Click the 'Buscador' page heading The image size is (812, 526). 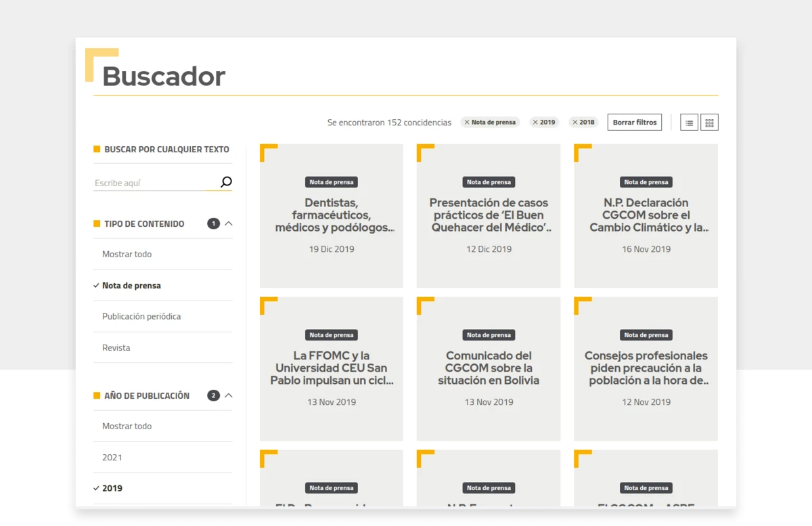click(x=164, y=76)
